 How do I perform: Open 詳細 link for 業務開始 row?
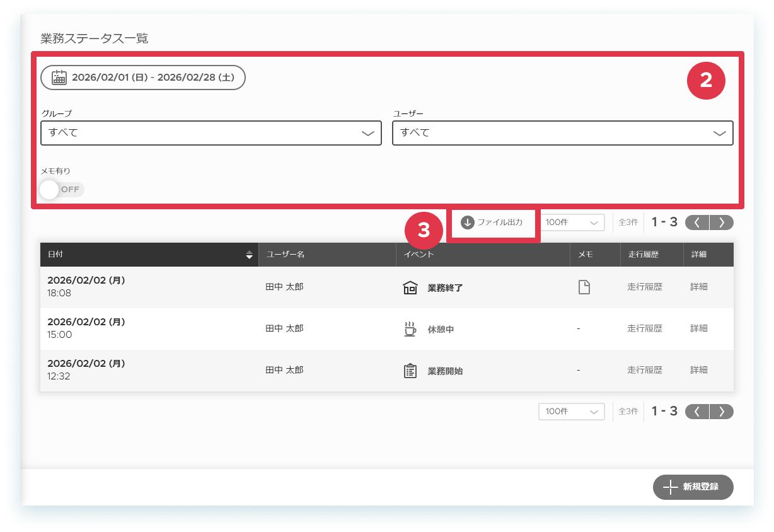pyautogui.click(x=699, y=370)
